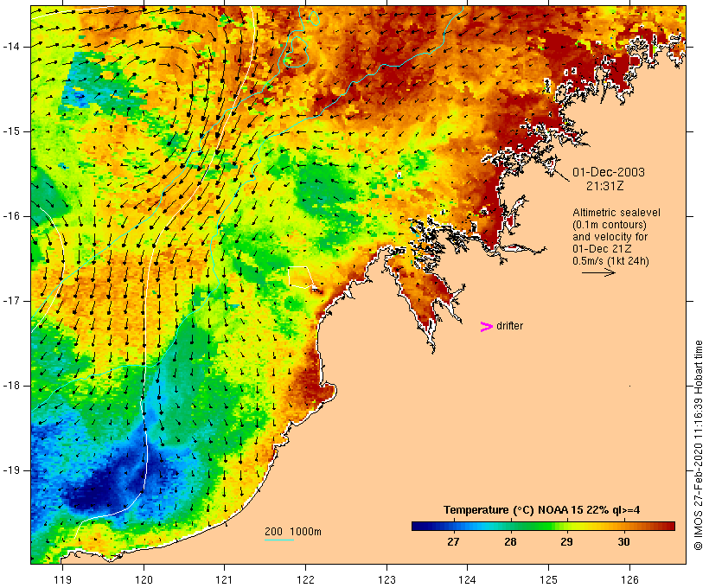Click the colorbar value 27
This screenshot has height=588, width=709.
pyautogui.click(x=453, y=541)
